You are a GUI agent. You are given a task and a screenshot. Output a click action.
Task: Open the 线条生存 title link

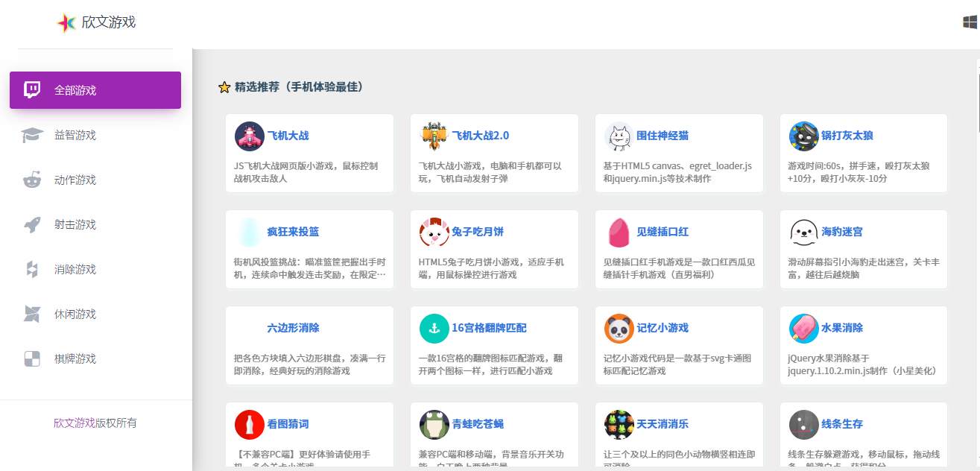pyautogui.click(x=842, y=424)
